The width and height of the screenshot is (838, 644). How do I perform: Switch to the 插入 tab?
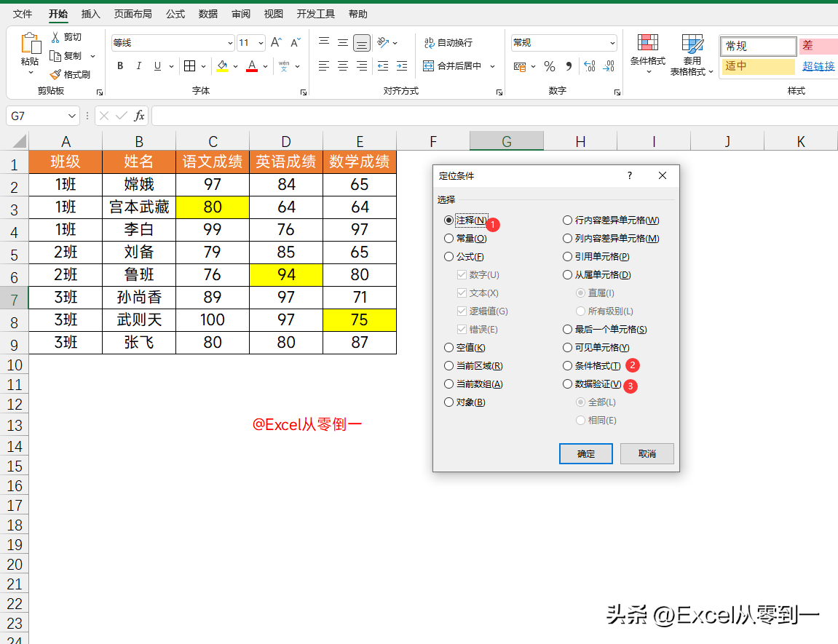pos(91,14)
